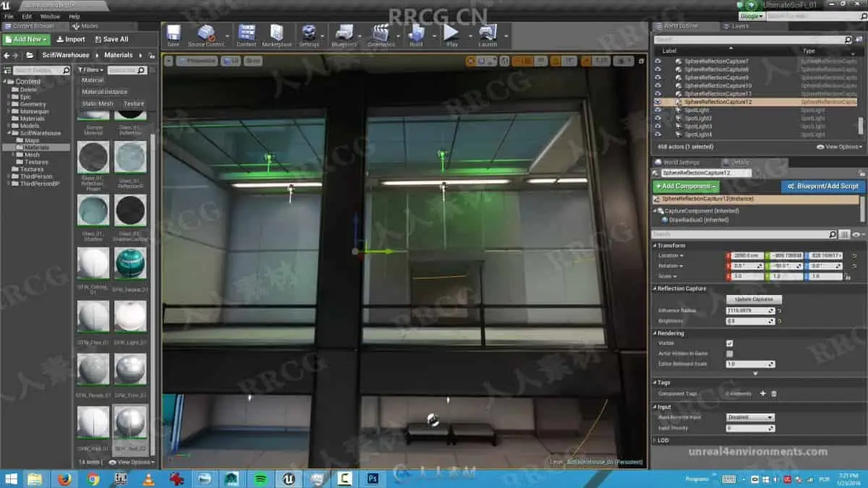Open the Help menu

(75, 16)
